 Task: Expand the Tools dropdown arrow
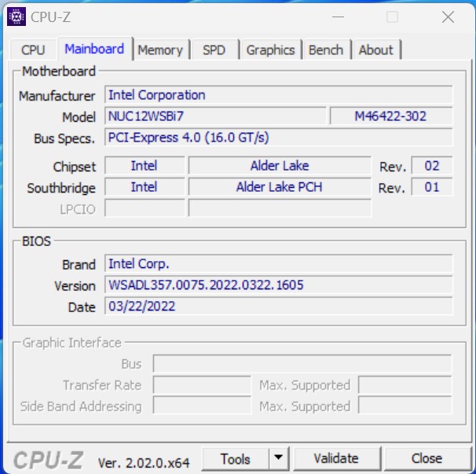point(278,458)
